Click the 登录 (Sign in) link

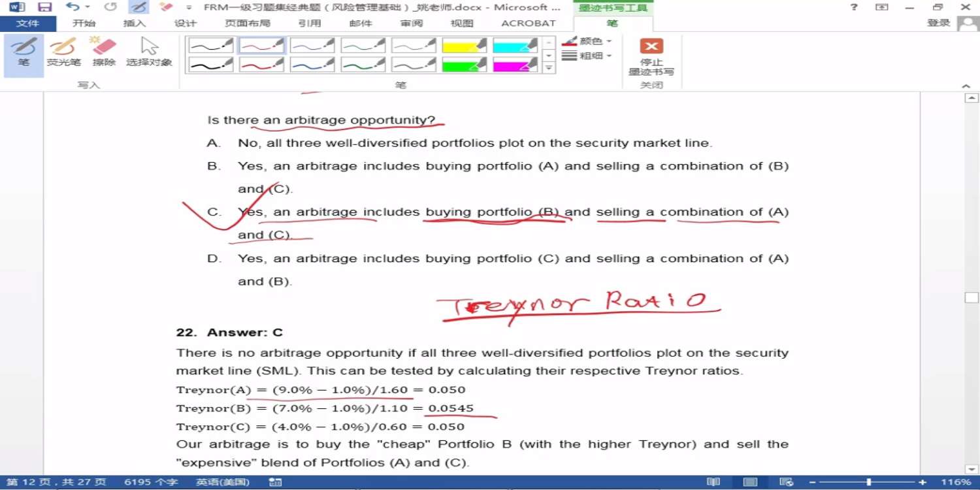(939, 23)
